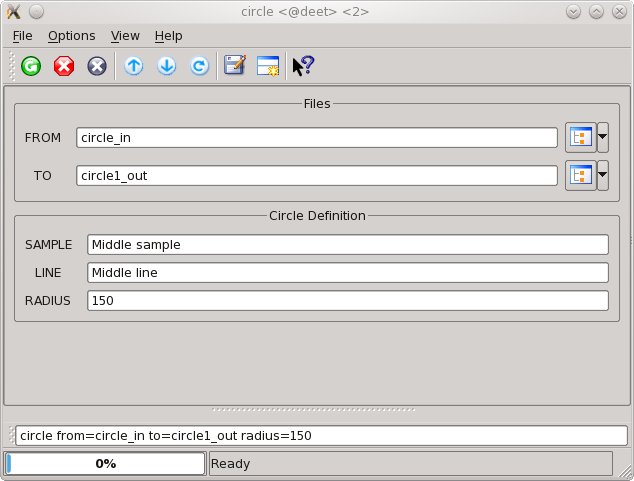Expand the dropdown arrow next to FROM

click(x=603, y=137)
